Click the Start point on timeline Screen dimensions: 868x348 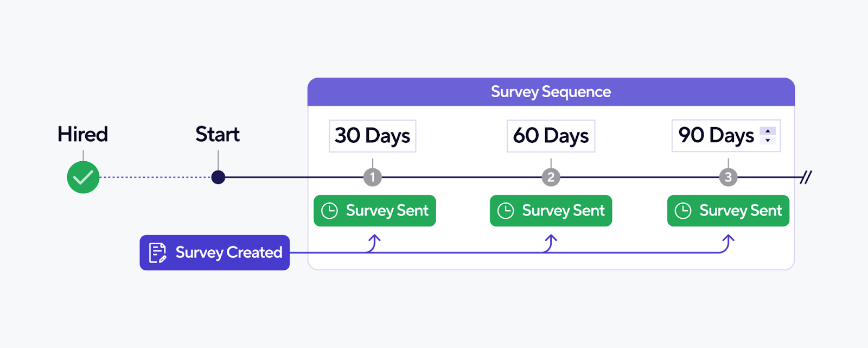click(218, 177)
